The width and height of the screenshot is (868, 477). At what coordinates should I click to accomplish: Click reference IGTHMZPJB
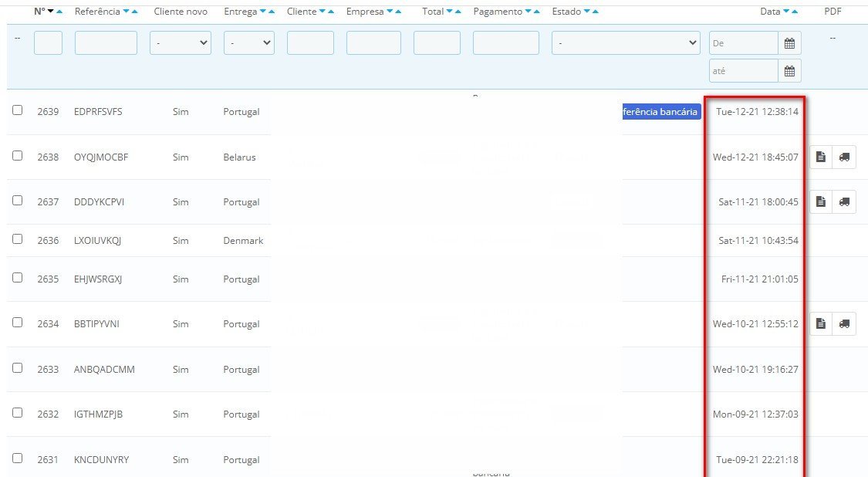pyautogui.click(x=98, y=414)
